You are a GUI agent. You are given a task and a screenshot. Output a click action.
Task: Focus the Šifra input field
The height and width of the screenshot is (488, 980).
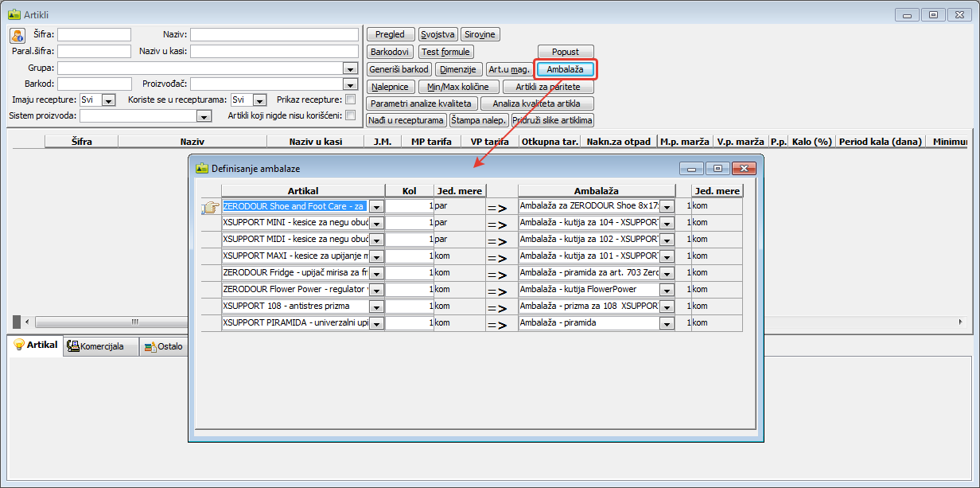[94, 34]
